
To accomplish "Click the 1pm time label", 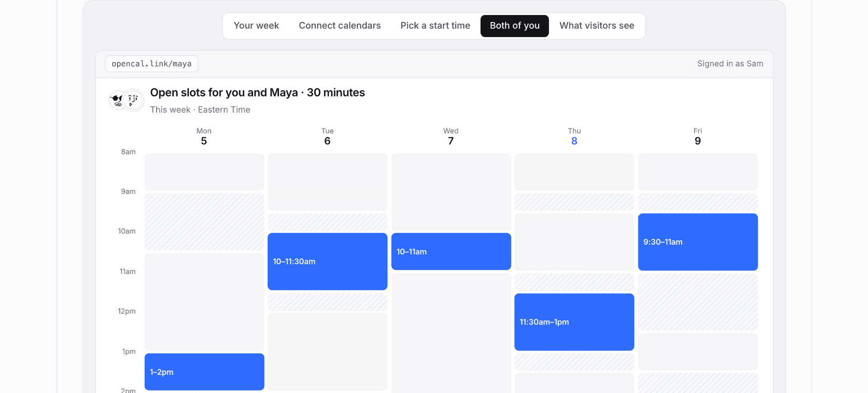I will (x=129, y=351).
